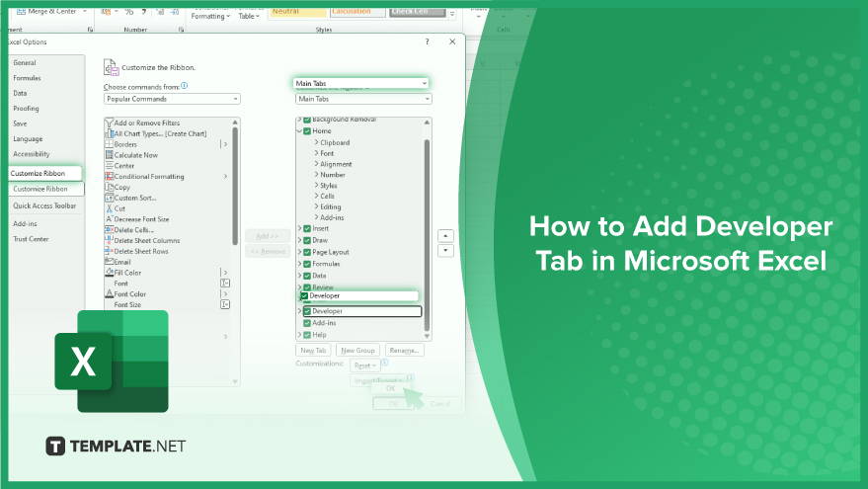The image size is (868, 489).
Task: Toggle the Help tab checkbox
Action: pos(307,335)
